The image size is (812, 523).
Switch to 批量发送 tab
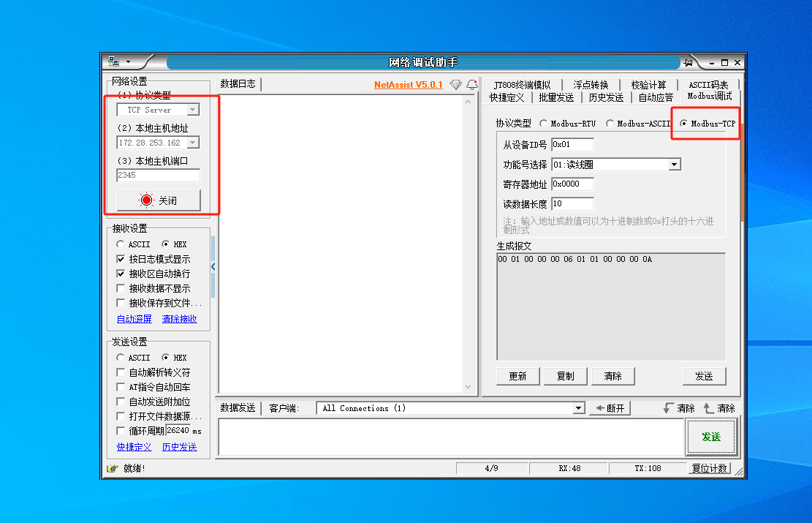click(557, 97)
